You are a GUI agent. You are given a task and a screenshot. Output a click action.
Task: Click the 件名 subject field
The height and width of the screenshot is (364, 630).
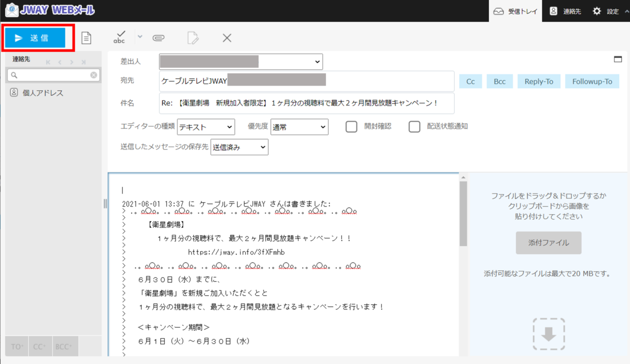tap(307, 103)
